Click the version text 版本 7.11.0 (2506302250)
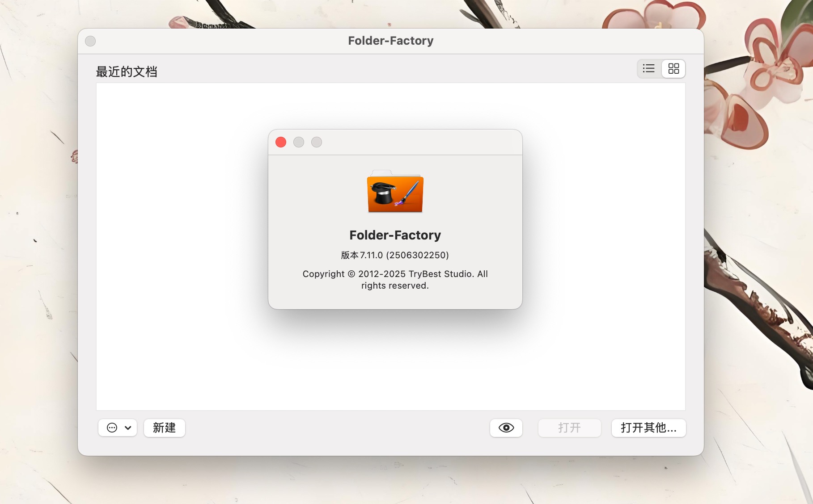Screen dimensions: 813x504 (x=395, y=255)
